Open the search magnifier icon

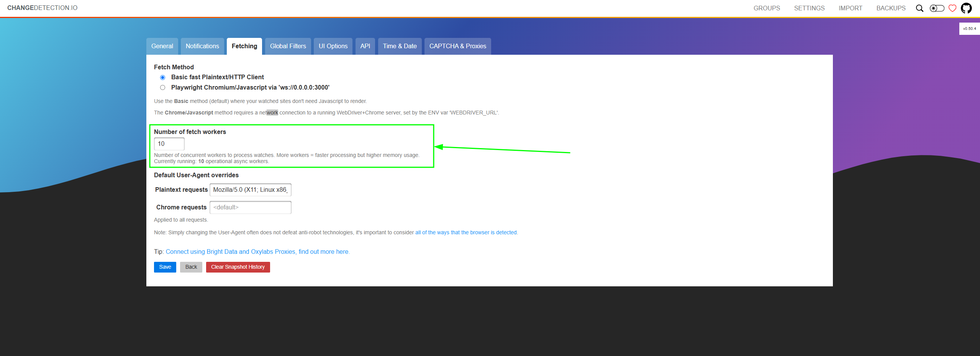coord(919,8)
